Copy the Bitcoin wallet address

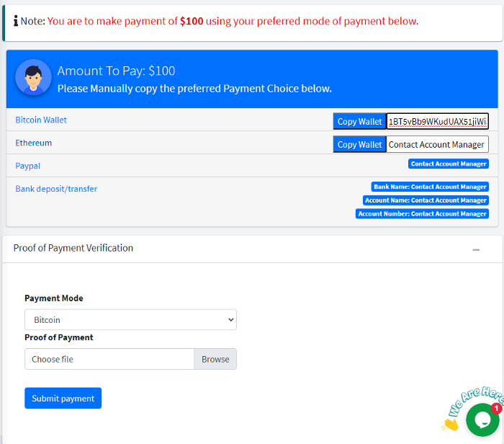[359, 121]
